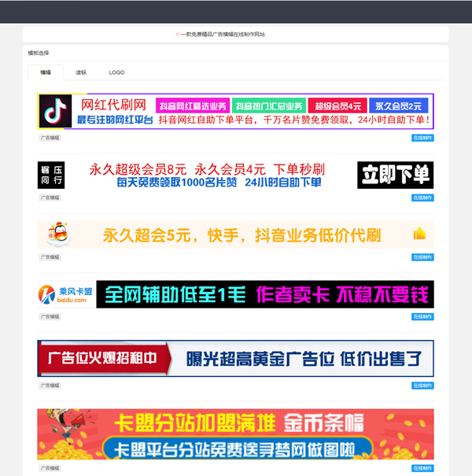Viewport: 472px width, 476px height.
Task: Click the TikTok logo in the first banner
Action: 54,112
